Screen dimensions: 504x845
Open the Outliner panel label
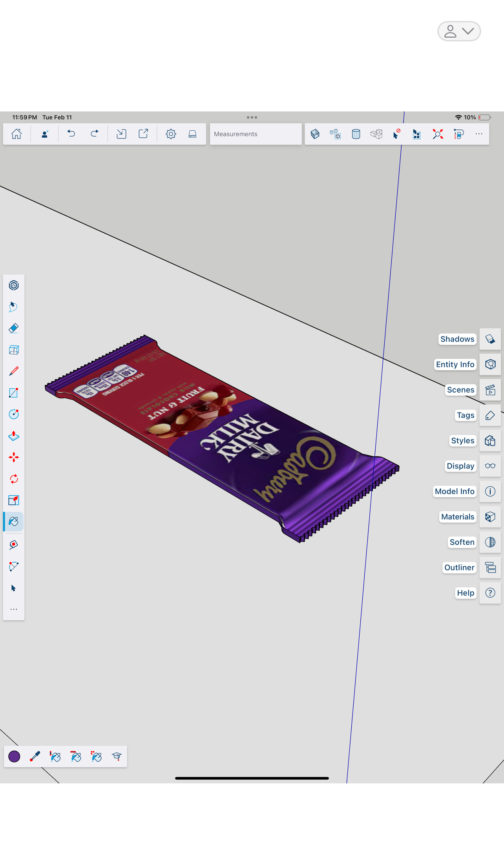[459, 568]
